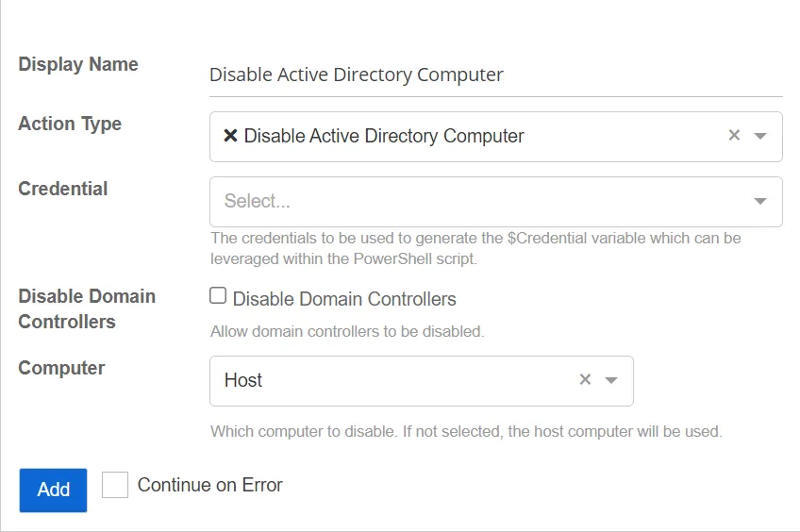Click the Display Name label
The image size is (800, 532).
(x=78, y=64)
